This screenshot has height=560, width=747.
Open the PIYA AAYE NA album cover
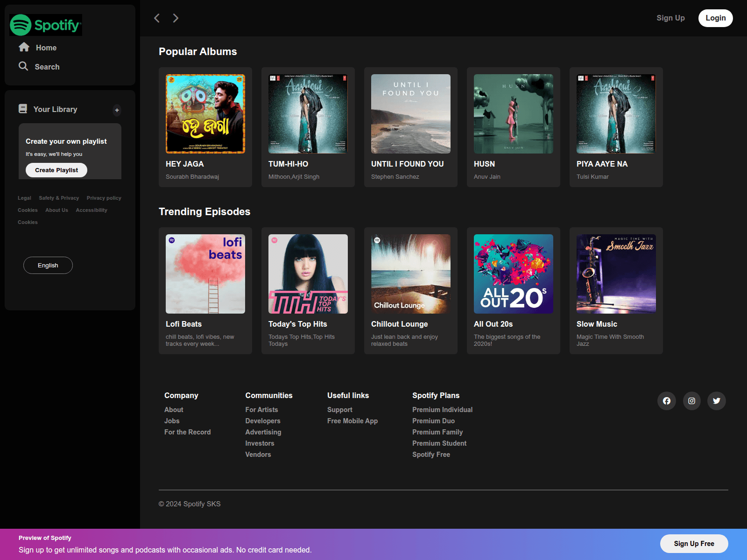tap(616, 114)
